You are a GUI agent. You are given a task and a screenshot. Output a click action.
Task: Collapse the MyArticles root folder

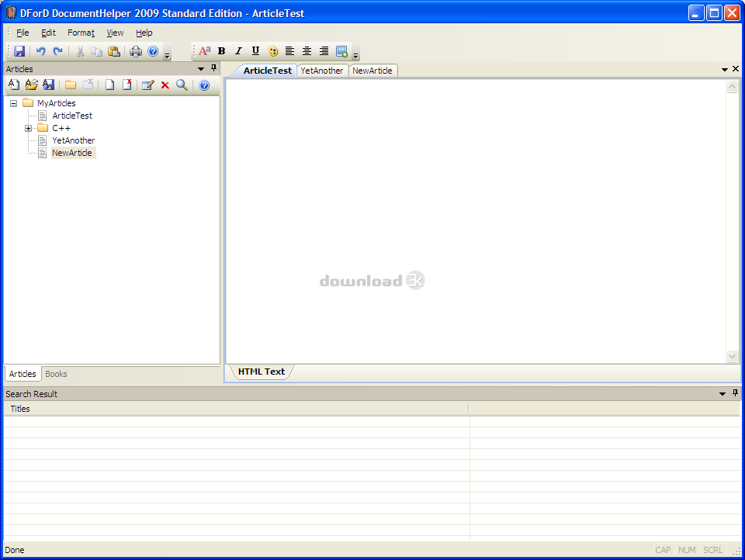coord(14,103)
